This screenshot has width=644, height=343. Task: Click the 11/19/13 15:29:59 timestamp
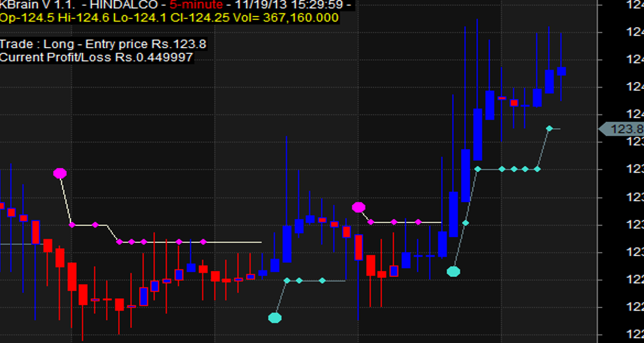(288, 5)
